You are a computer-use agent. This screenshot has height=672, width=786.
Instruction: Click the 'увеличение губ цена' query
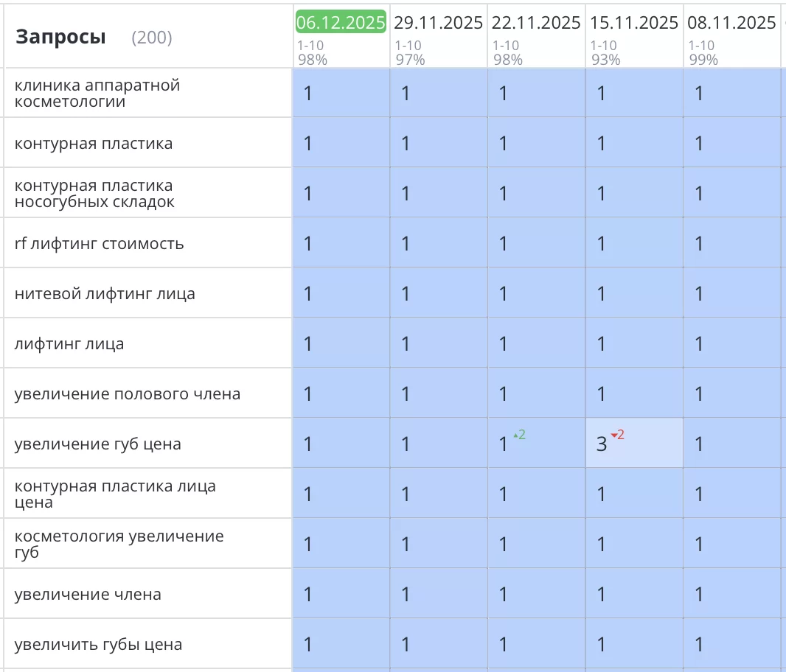pos(97,444)
